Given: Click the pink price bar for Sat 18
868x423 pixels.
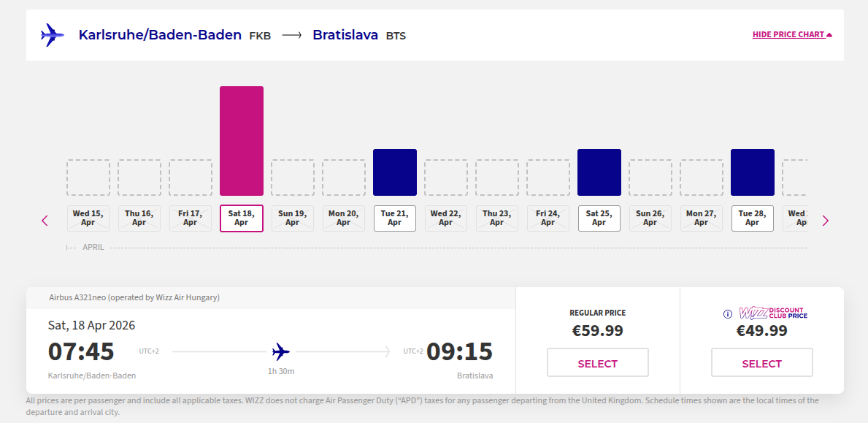Looking at the screenshot, I should pos(242,141).
